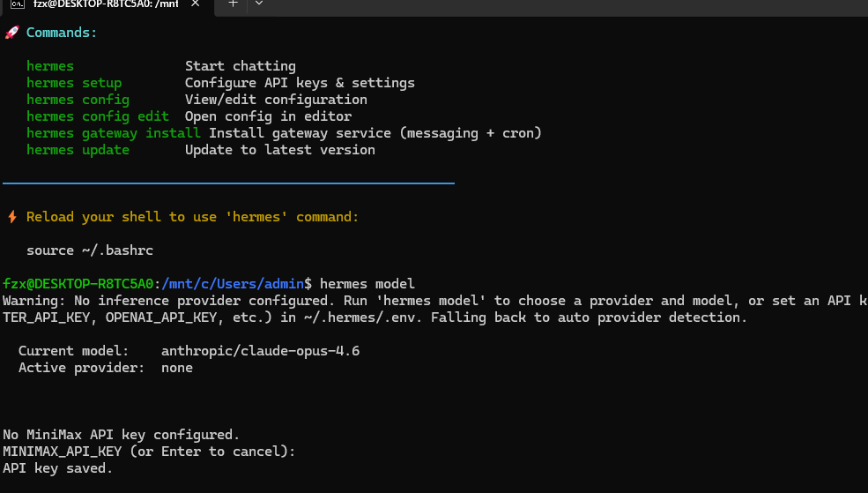Viewport: 868px width, 493px height.
Task: Close the fzx@DESKTOP-R8TC5A0 terminal tab
Action: click(x=196, y=4)
